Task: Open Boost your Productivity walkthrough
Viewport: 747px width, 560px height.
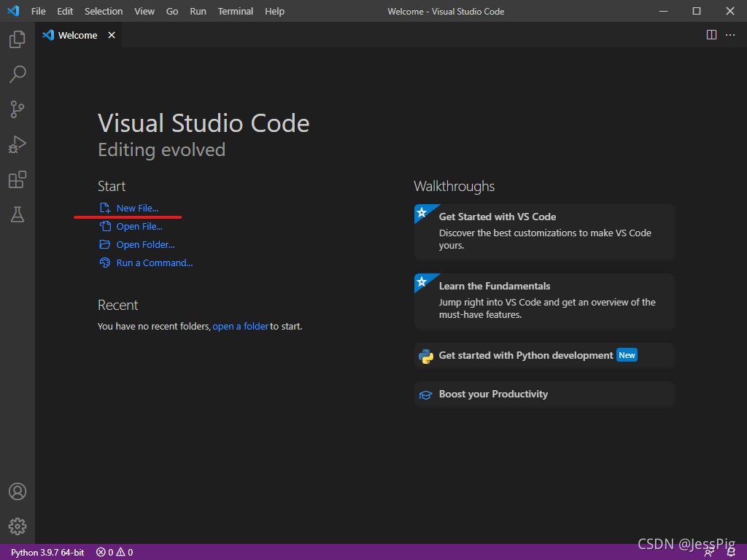Action: pos(544,394)
